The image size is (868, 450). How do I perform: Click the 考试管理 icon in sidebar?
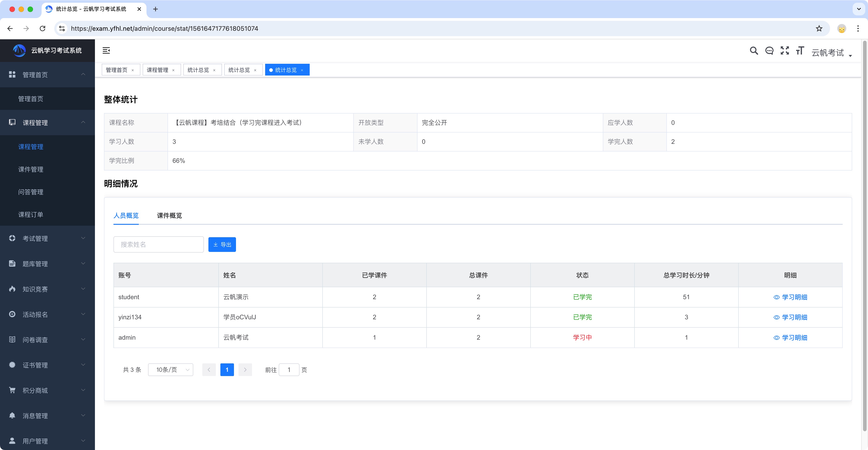tap(12, 238)
